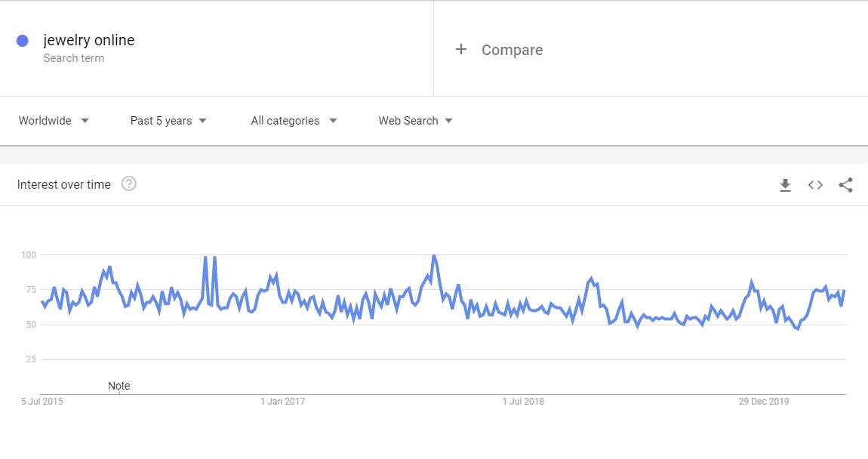Click the Note marker on the timeline
The image size is (868, 459).
click(119, 386)
